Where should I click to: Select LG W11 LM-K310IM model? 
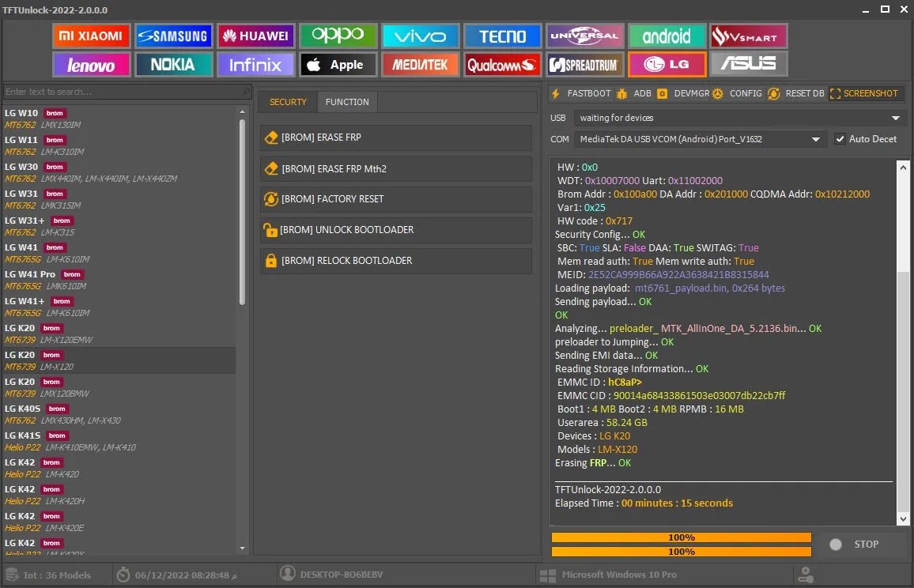click(x=119, y=145)
